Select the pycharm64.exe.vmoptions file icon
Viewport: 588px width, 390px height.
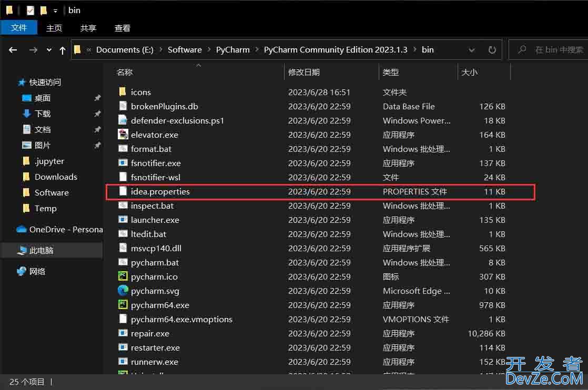tap(123, 319)
